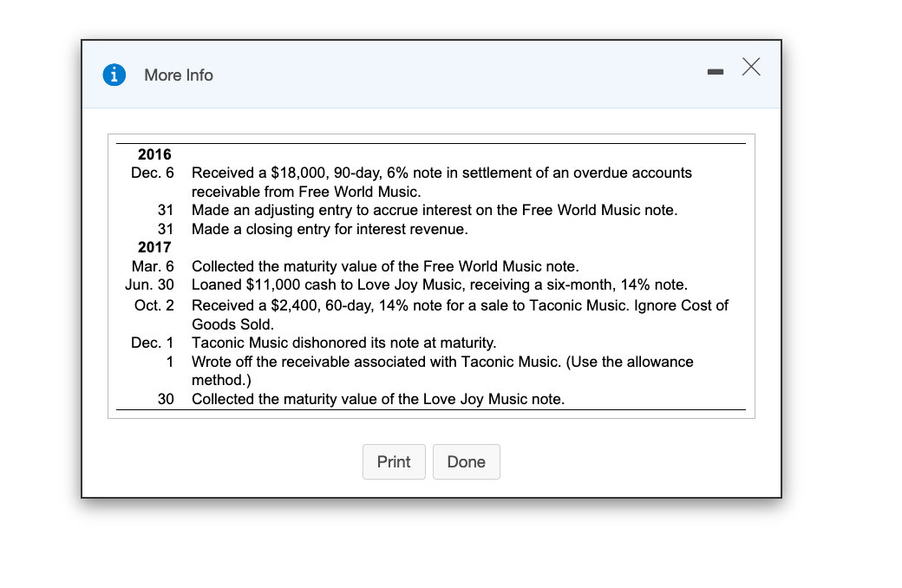
Task: Click the bold '2017' year heading
Action: tap(154, 247)
